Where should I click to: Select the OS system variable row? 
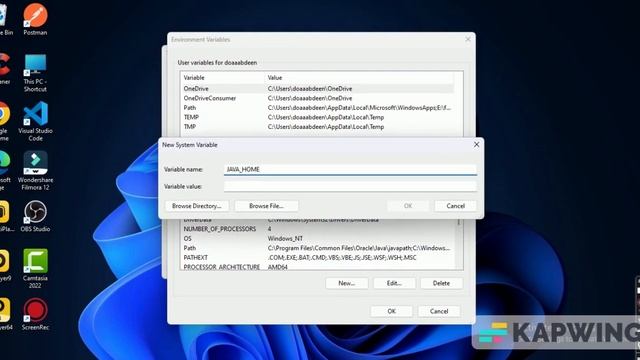click(318, 238)
